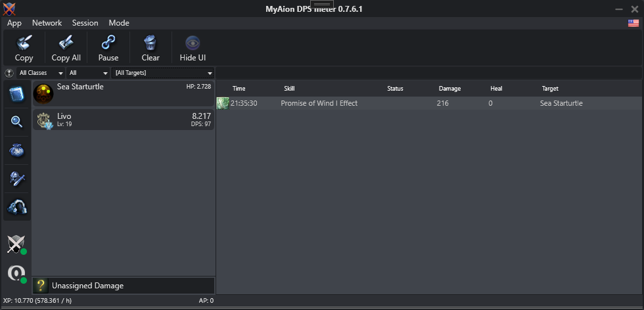This screenshot has height=310, width=644.
Task: Click the DPS: 97 value for Livo
Action: pos(201,124)
